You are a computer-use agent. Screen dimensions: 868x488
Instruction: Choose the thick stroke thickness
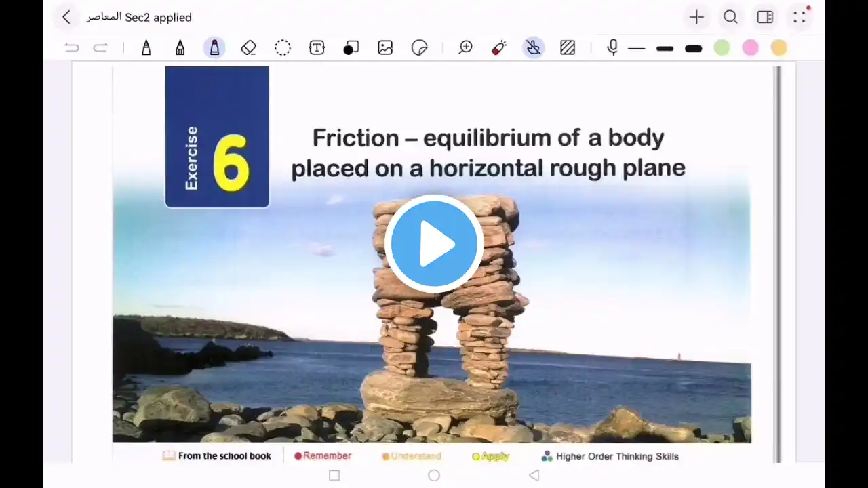point(693,49)
